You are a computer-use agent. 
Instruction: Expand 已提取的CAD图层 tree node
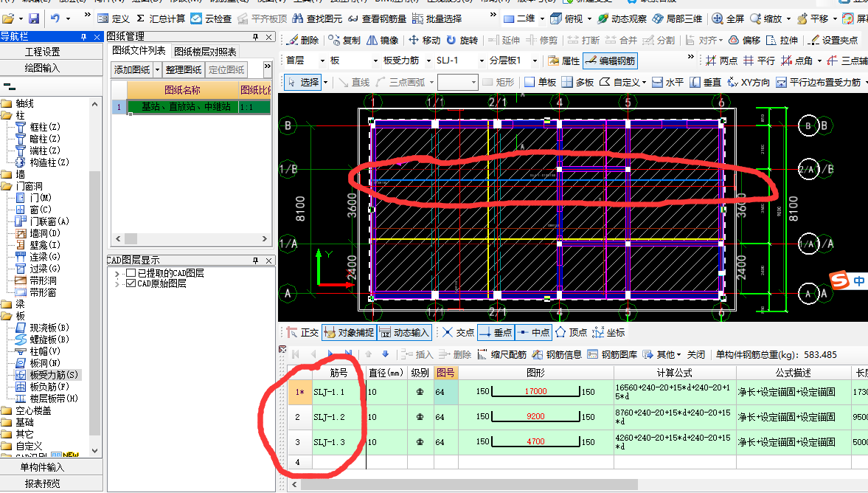tap(117, 273)
